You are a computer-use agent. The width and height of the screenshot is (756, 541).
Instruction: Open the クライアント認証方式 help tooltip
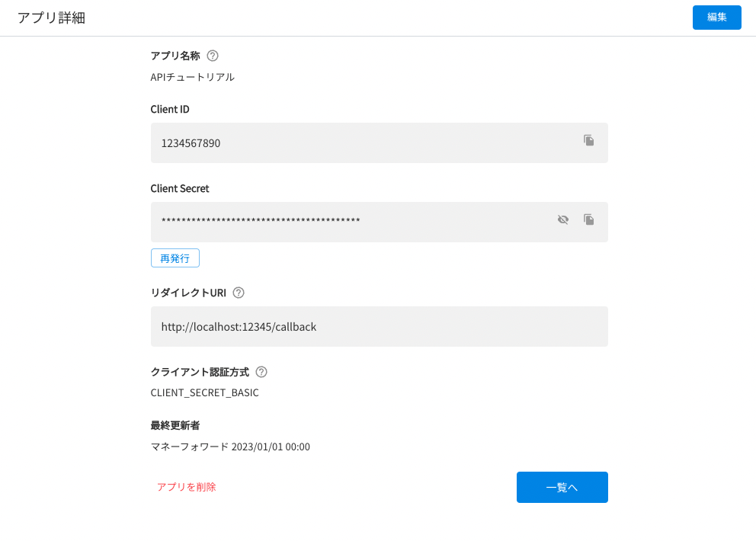pyautogui.click(x=261, y=372)
